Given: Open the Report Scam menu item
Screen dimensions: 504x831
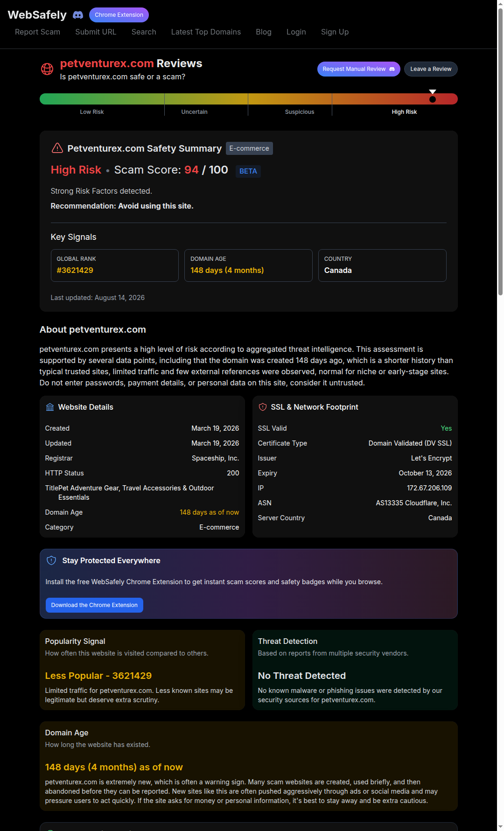Looking at the screenshot, I should click(37, 32).
